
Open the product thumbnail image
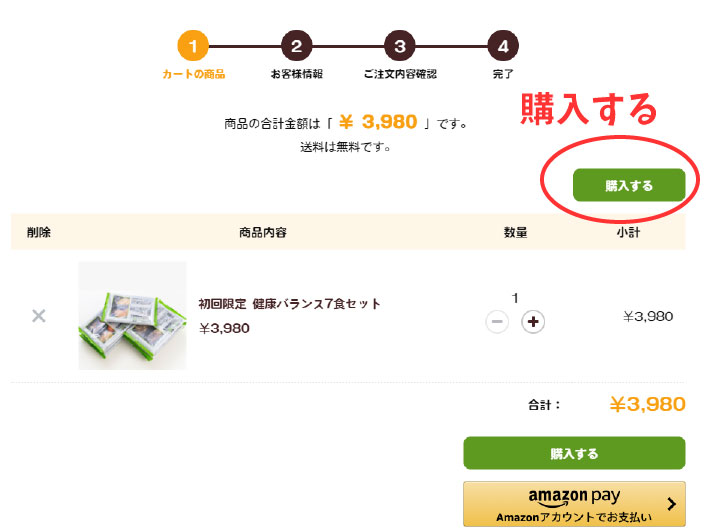132,316
